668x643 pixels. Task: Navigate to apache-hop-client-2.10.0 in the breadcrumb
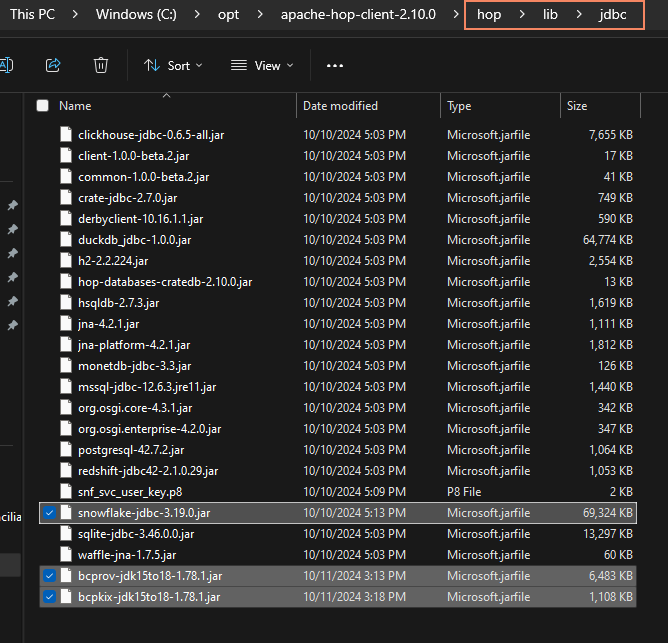point(358,16)
